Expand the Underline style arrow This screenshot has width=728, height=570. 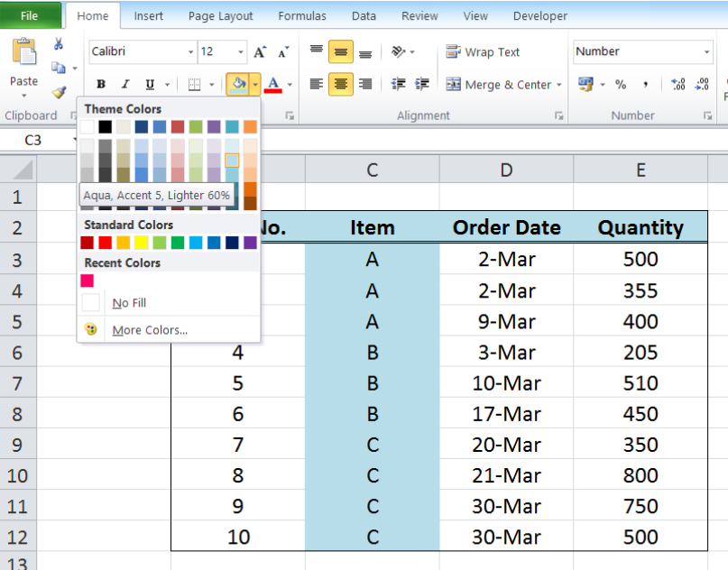(167, 85)
